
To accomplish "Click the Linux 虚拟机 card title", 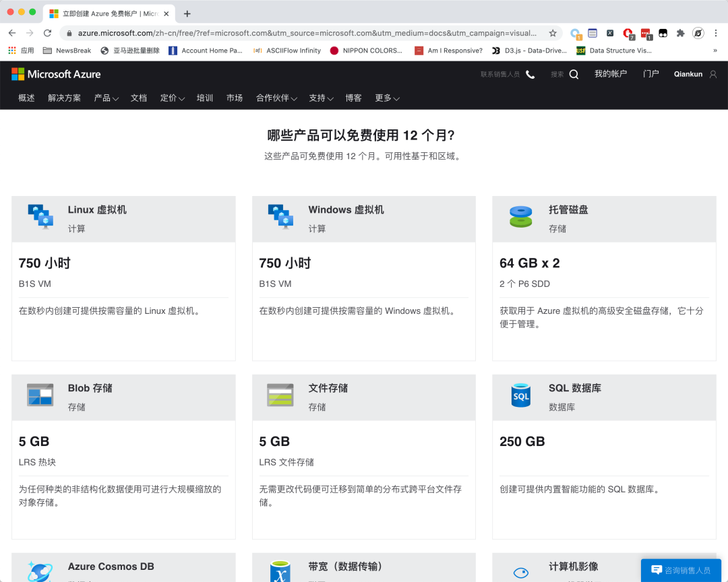I will pyautogui.click(x=97, y=209).
